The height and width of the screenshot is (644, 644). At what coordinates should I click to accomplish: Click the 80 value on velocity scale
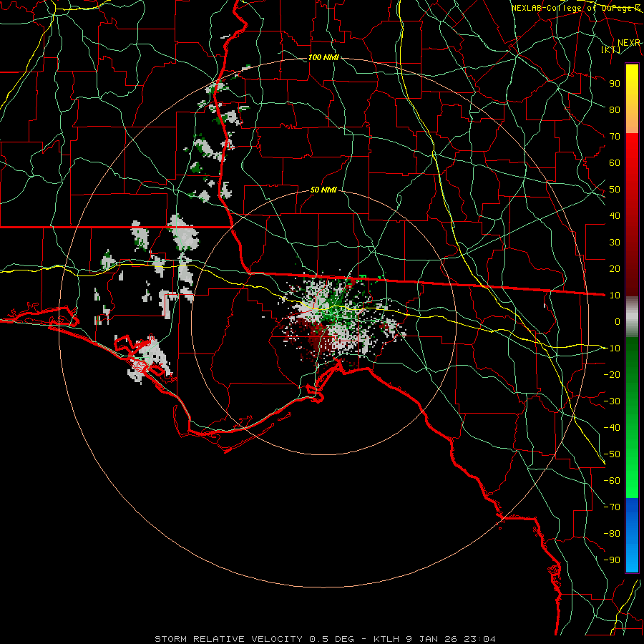click(x=615, y=109)
